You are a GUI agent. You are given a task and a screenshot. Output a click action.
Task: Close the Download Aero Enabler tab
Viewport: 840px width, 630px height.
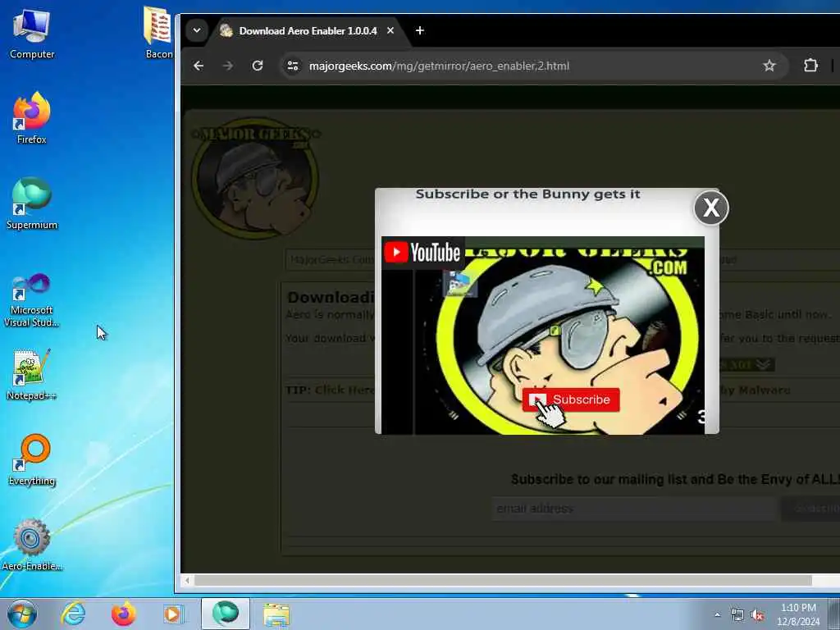click(x=390, y=30)
